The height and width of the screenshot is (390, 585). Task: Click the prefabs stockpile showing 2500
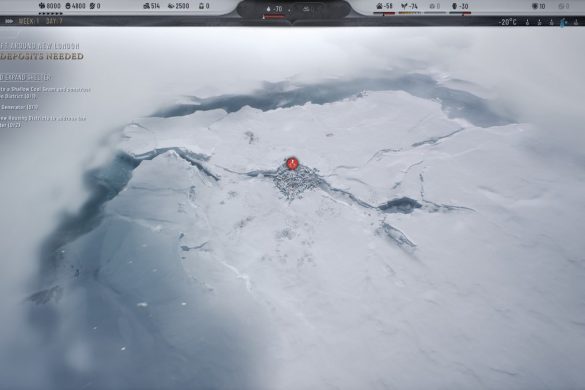(x=178, y=6)
